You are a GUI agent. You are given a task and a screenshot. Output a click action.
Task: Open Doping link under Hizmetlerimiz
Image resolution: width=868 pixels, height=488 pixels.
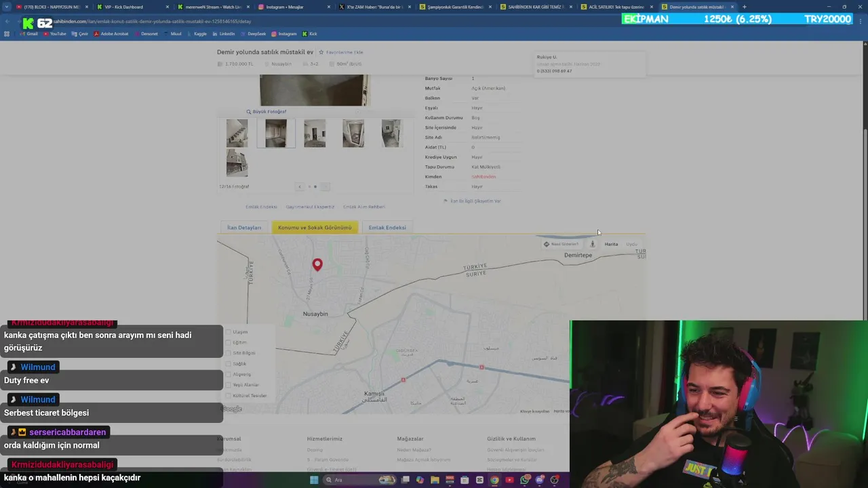tap(315, 450)
